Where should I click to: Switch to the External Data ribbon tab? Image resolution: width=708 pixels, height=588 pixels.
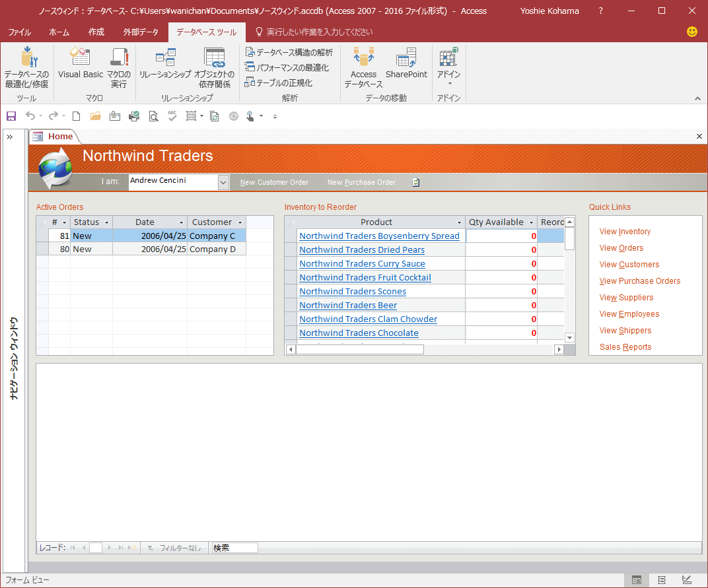[x=141, y=32]
